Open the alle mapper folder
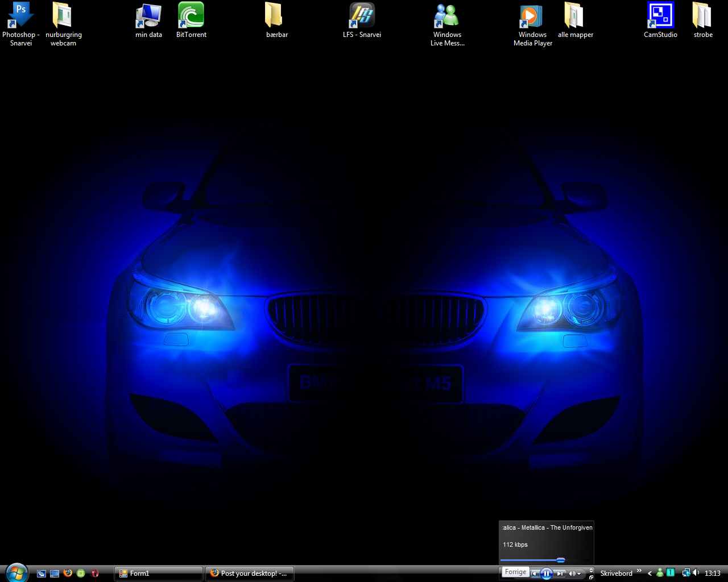Viewport: 728px width, 582px height. click(576, 20)
